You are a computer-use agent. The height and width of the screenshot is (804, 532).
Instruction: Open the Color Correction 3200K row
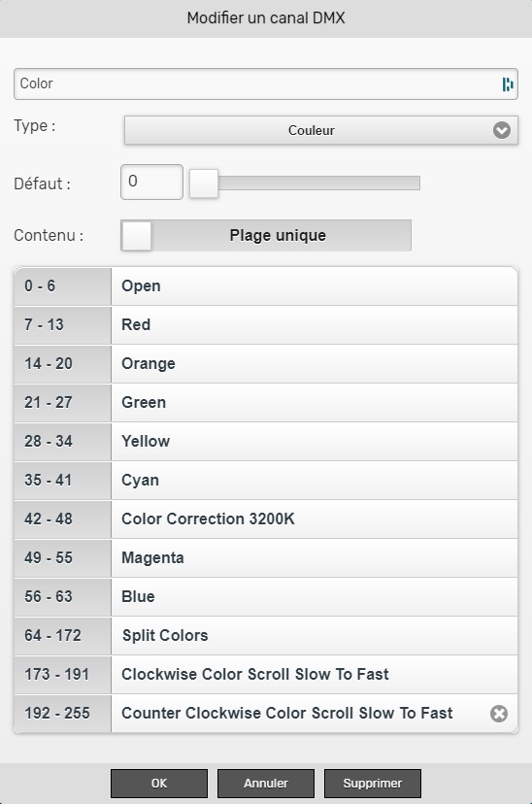(266, 519)
